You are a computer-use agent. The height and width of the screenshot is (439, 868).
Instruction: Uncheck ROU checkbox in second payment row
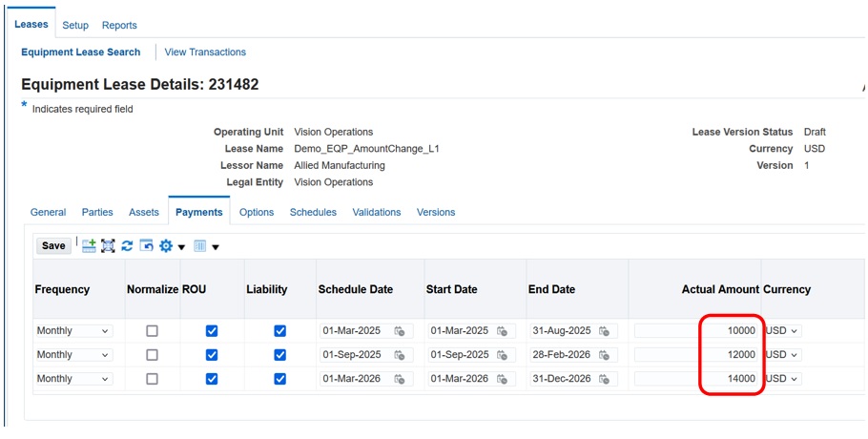click(x=212, y=355)
